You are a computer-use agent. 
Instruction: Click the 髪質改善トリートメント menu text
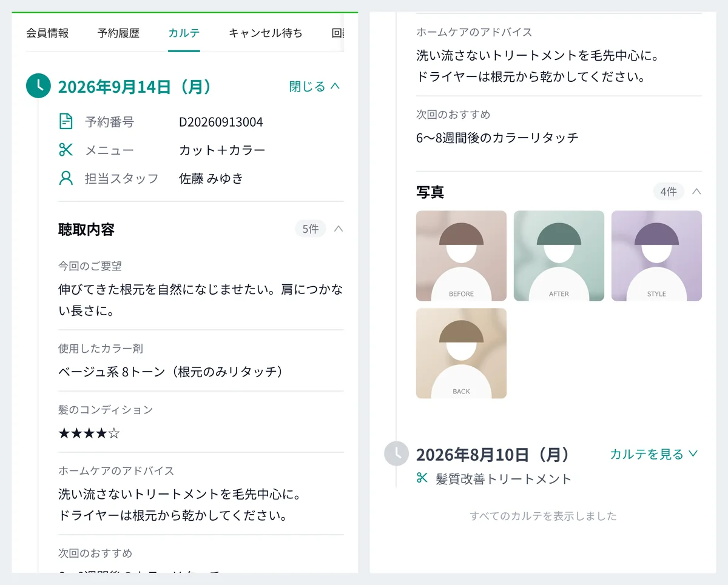click(x=504, y=479)
